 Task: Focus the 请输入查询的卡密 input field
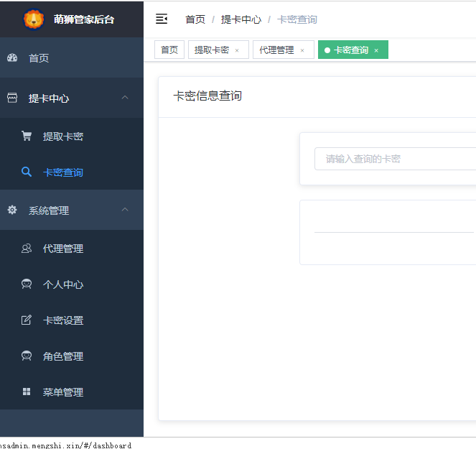tap(395, 159)
